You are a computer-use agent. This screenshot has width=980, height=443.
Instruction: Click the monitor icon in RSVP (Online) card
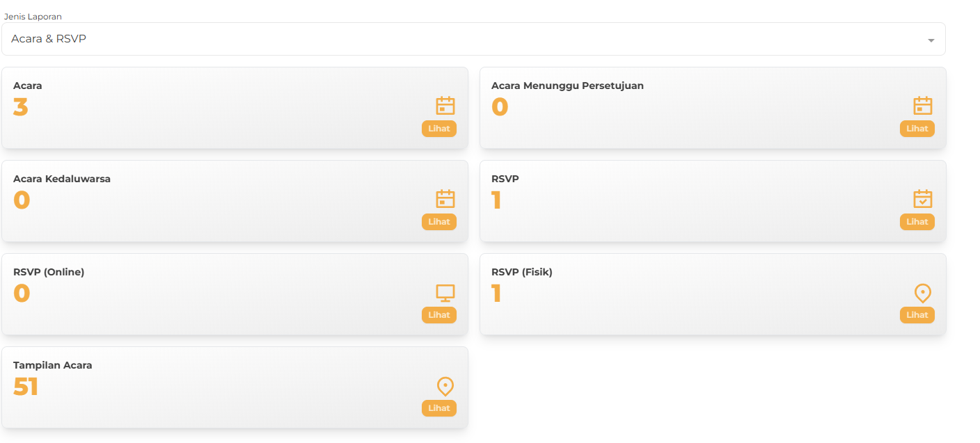click(x=445, y=293)
